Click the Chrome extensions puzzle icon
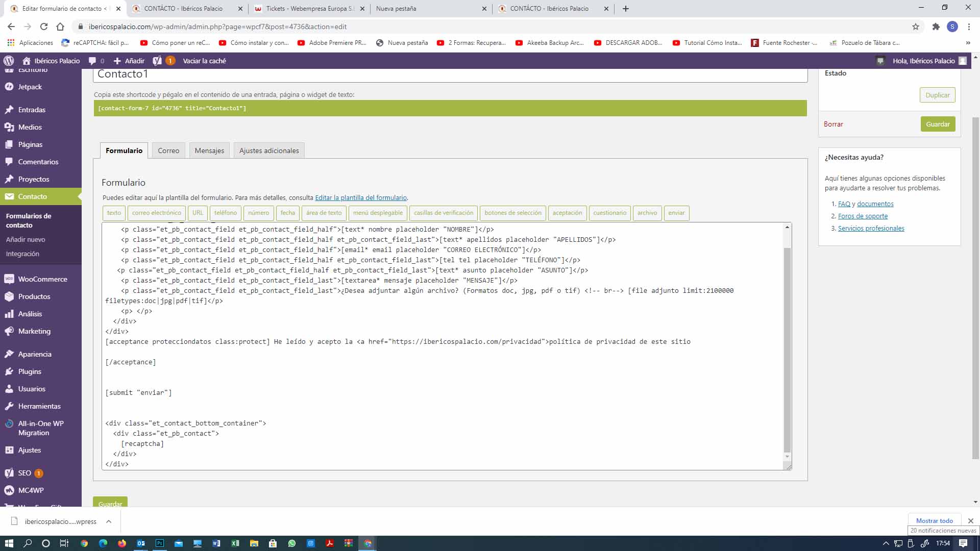Screen dimensions: 980x551 tap(936, 27)
